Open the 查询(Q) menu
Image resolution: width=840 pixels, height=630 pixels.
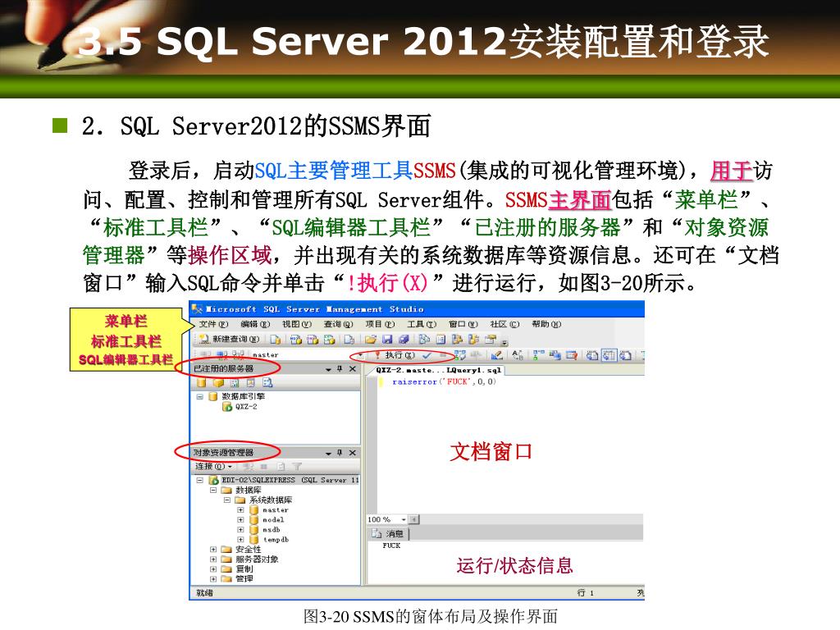pos(339,324)
